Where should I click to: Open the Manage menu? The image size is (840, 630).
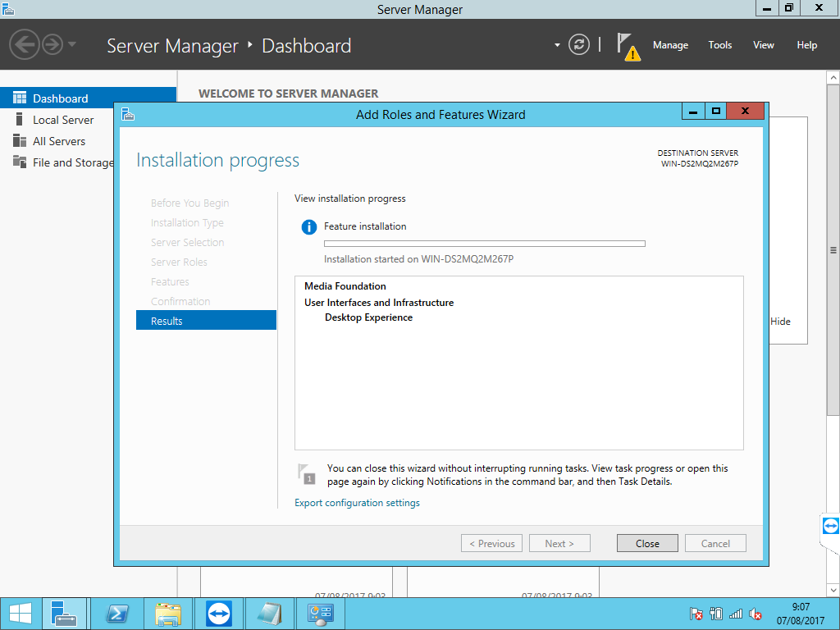[670, 45]
